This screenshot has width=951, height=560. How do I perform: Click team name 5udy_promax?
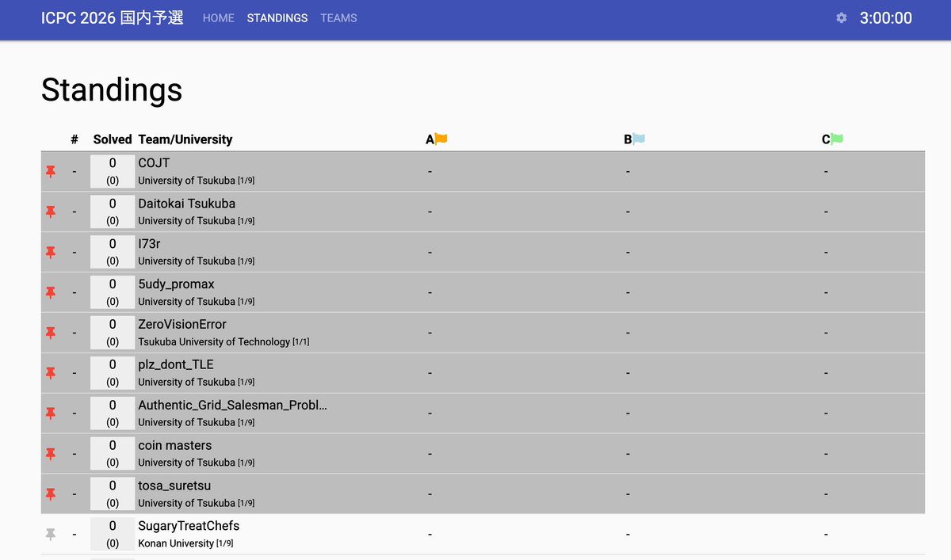point(177,284)
